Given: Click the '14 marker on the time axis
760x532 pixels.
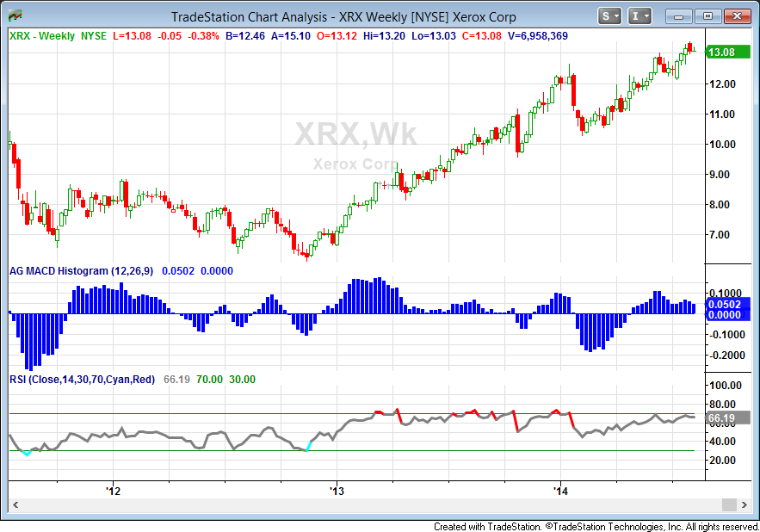Looking at the screenshot, I should click(x=561, y=491).
